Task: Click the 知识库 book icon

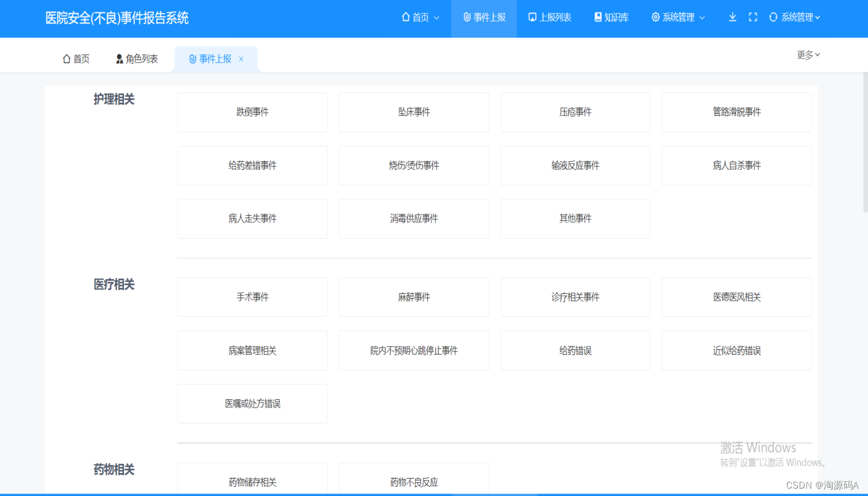Action: pyautogui.click(x=598, y=17)
